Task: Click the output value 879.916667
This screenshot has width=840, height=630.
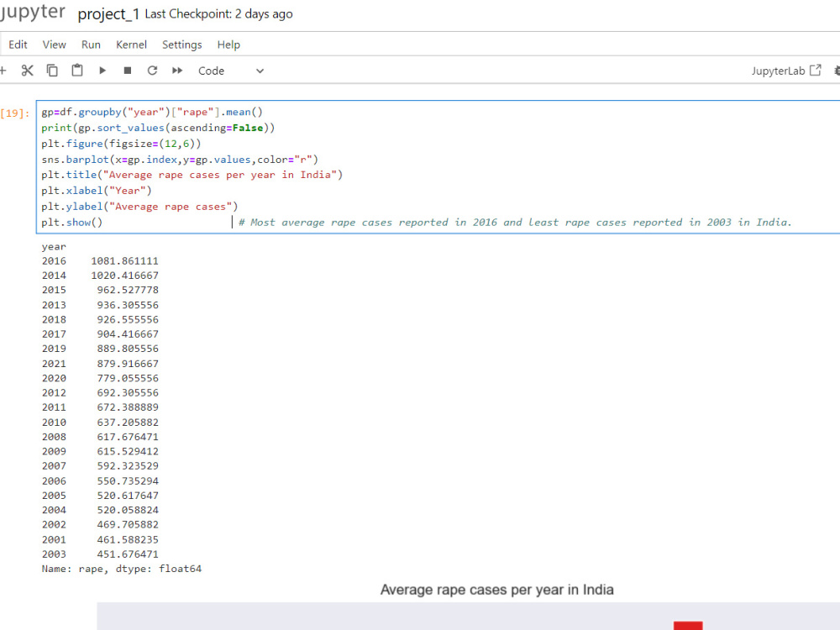Action: [128, 363]
